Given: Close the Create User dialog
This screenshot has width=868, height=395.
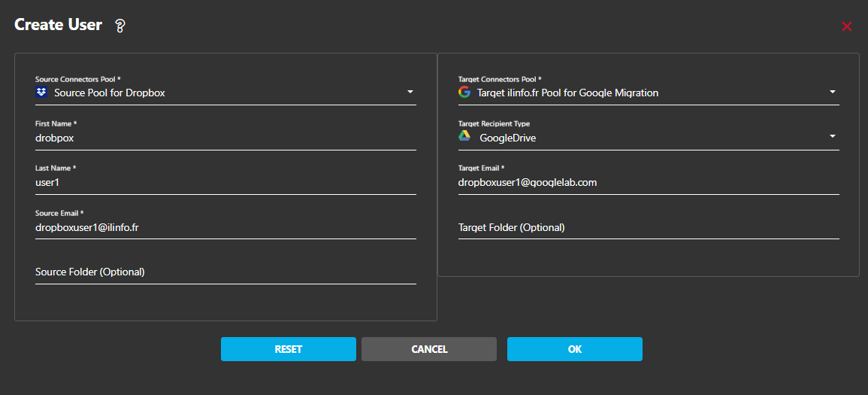Looking at the screenshot, I should point(846,26).
